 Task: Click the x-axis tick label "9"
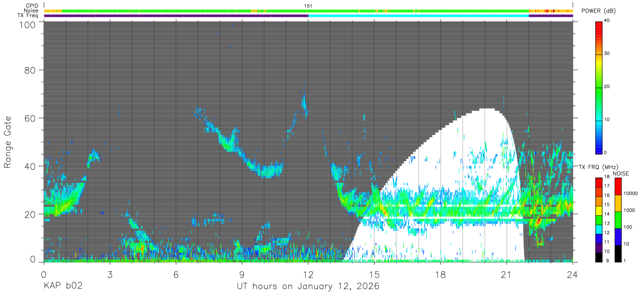click(242, 274)
